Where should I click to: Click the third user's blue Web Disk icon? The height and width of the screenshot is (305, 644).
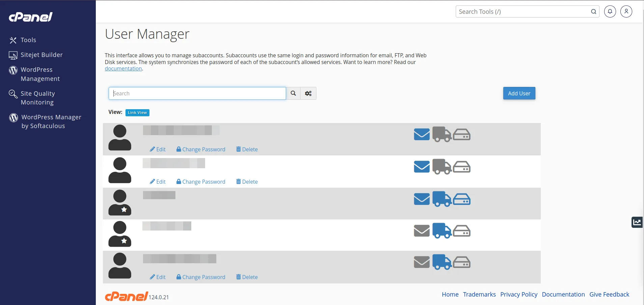[461, 199]
